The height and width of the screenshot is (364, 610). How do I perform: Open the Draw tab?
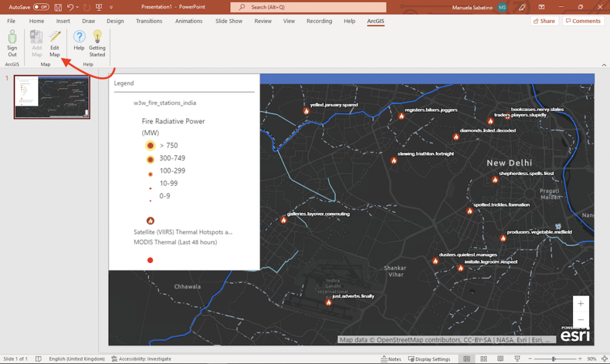click(88, 21)
